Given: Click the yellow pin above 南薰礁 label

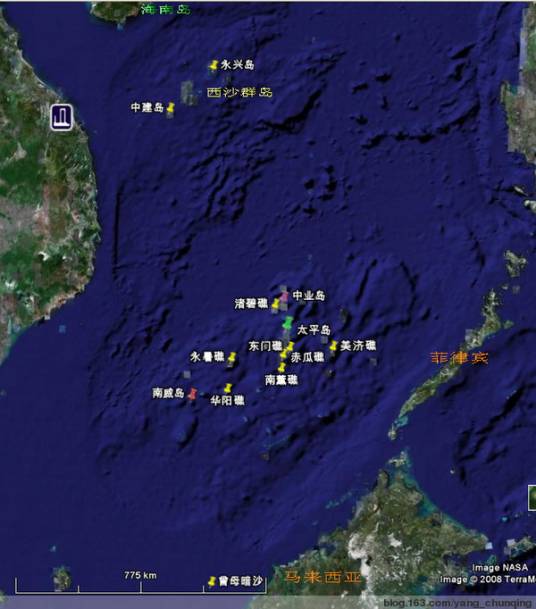Looking at the screenshot, I should tap(282, 367).
